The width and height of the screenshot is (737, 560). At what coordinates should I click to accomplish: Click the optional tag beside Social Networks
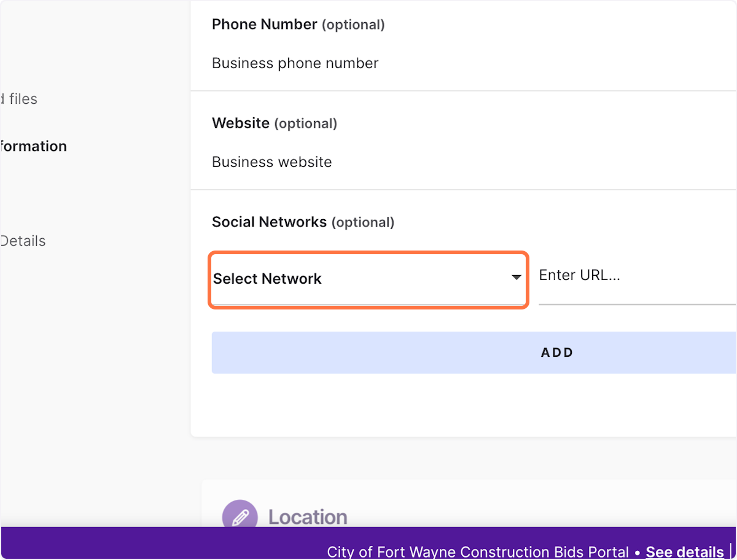(x=363, y=222)
